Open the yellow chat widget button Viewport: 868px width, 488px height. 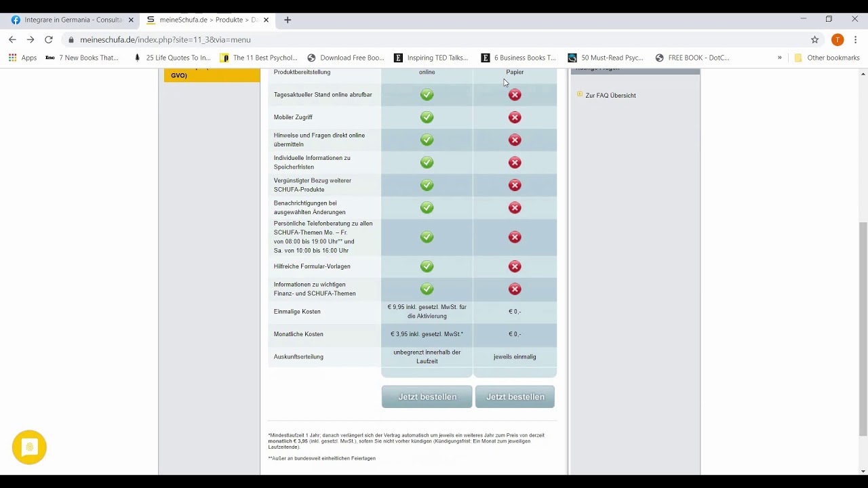[x=29, y=447]
